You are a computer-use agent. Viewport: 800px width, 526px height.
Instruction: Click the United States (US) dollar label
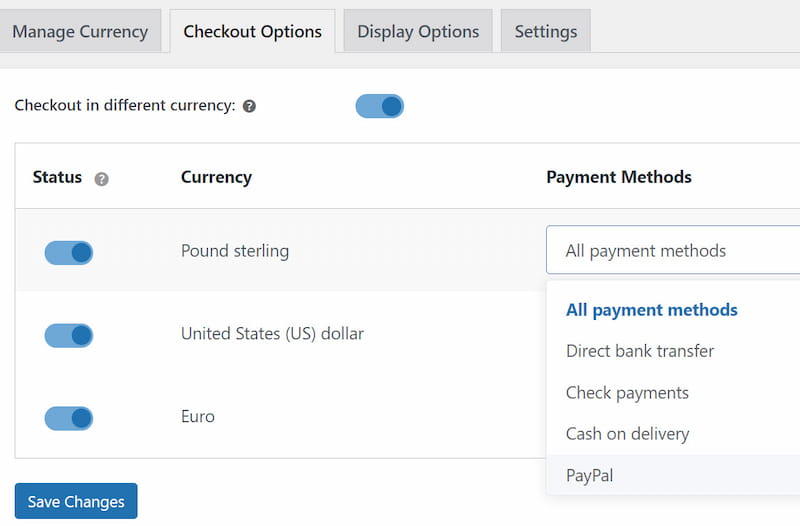(x=272, y=334)
